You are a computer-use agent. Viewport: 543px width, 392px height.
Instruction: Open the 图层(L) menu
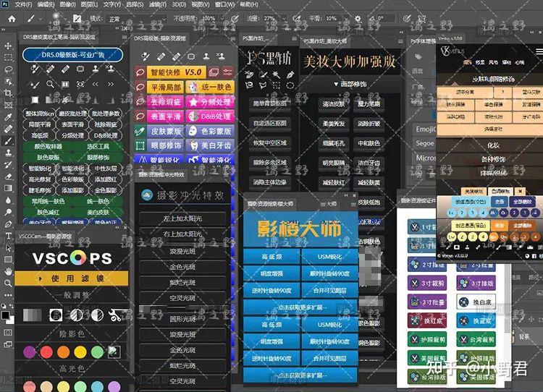click(x=89, y=4)
